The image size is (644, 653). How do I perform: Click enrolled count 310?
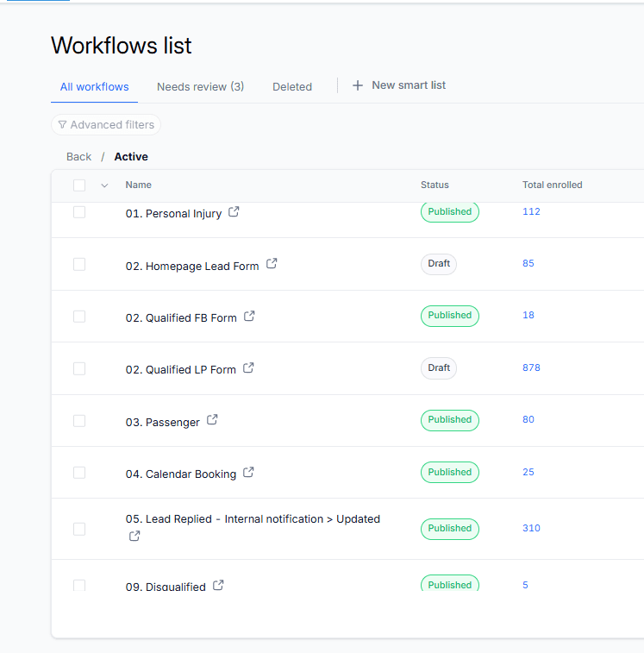point(531,528)
